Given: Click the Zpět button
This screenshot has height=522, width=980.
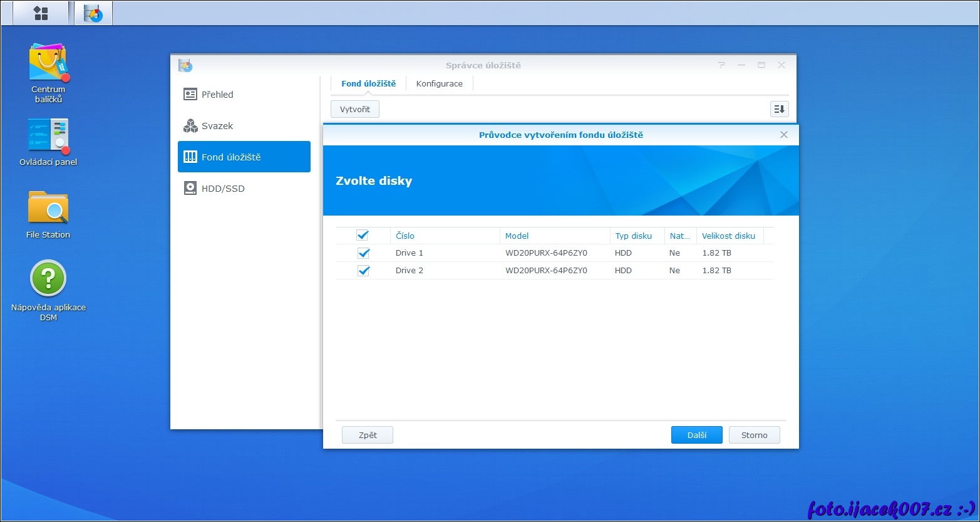Looking at the screenshot, I should tap(368, 435).
